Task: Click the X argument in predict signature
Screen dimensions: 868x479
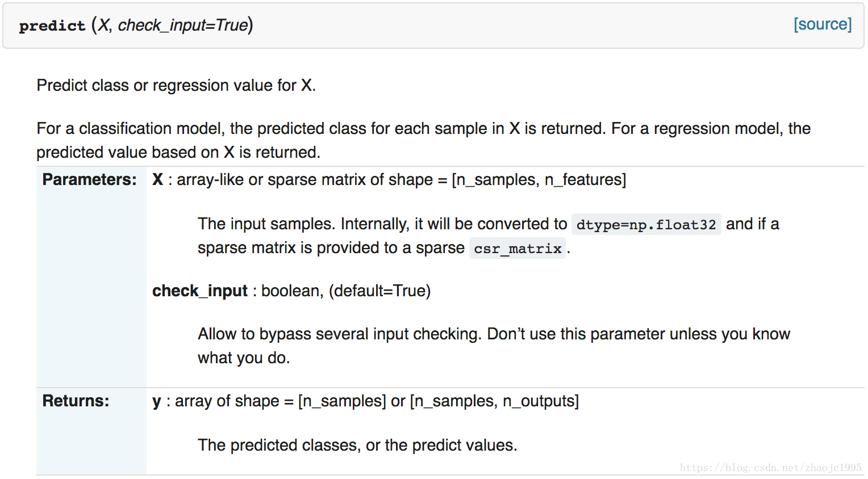Action: (x=104, y=26)
